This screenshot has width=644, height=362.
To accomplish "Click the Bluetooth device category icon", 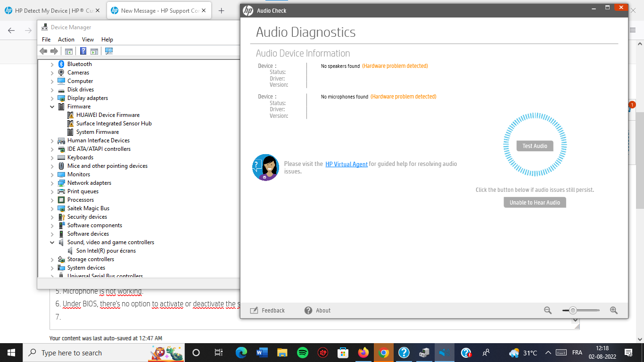I will [61, 64].
